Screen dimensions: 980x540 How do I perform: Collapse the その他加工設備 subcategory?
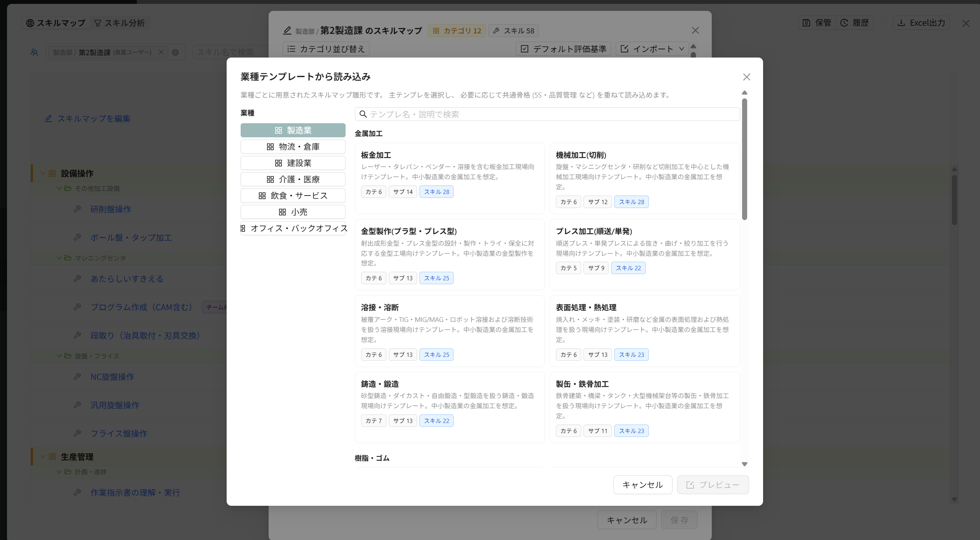coord(59,189)
